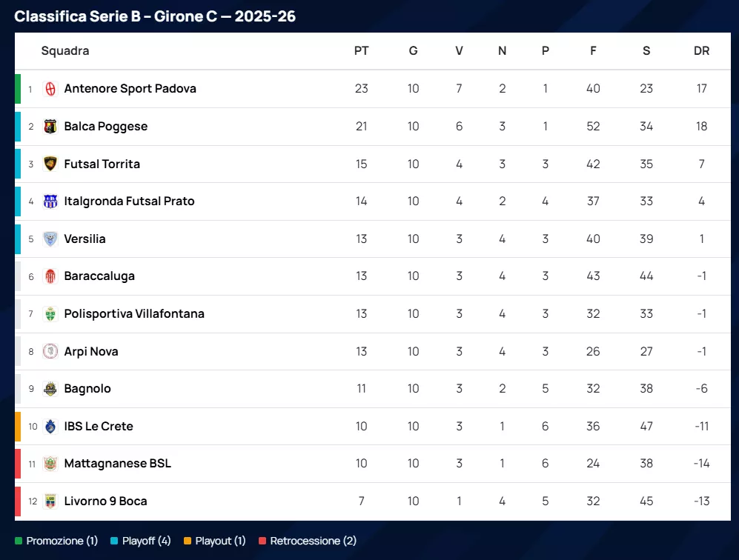Click the IBS Le Crete logo
This screenshot has height=560, width=739.
[x=50, y=427]
